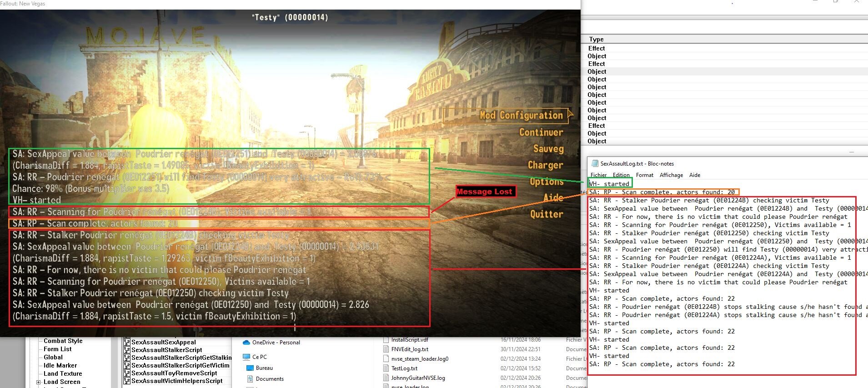Viewport: 868px width, 388px height.
Task: Click the Type column header
Action: (x=596, y=40)
